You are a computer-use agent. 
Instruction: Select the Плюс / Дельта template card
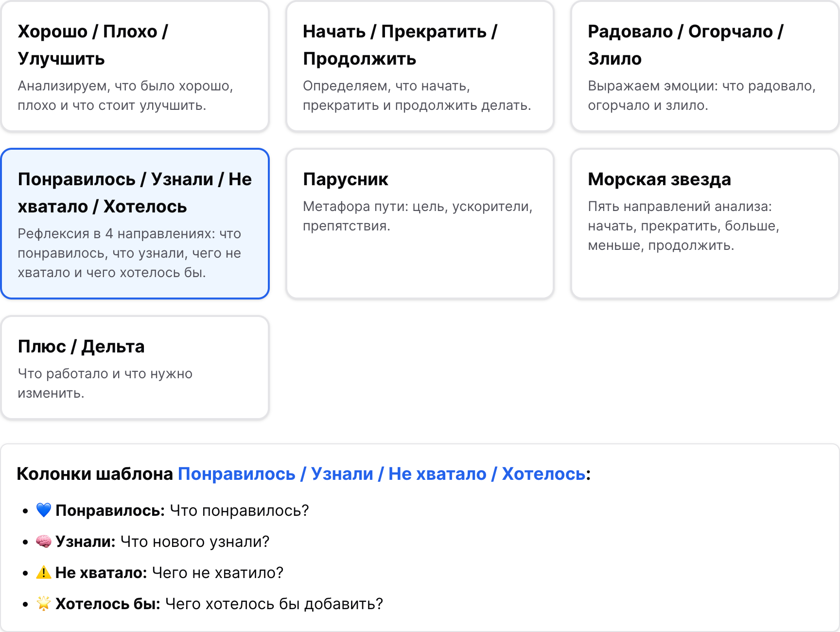tap(135, 368)
